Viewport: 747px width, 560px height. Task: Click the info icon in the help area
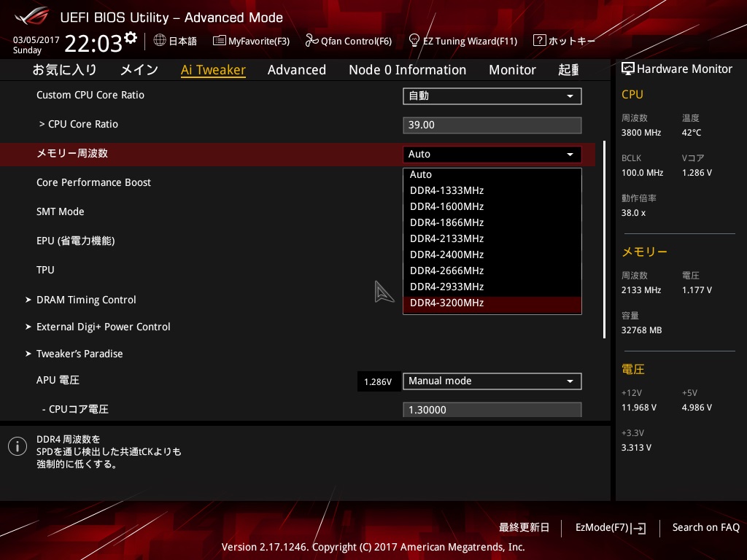pyautogui.click(x=18, y=446)
